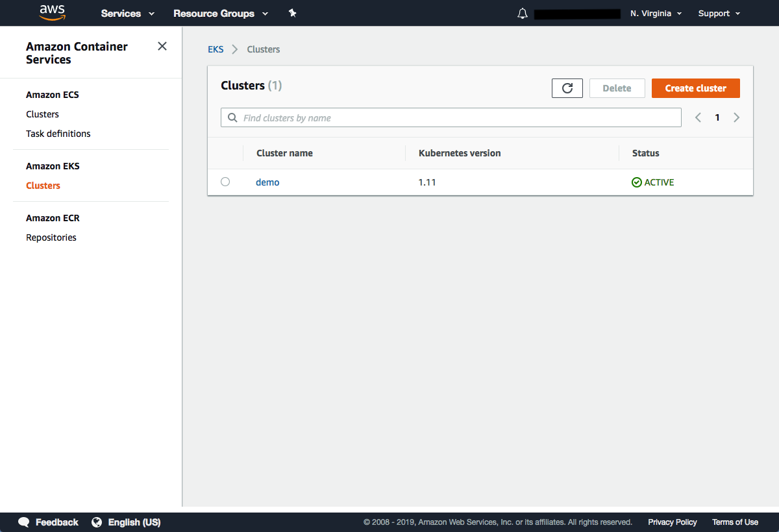Screen dimensions: 779x532
Task: Open the redacted account menu
Action: point(578,14)
